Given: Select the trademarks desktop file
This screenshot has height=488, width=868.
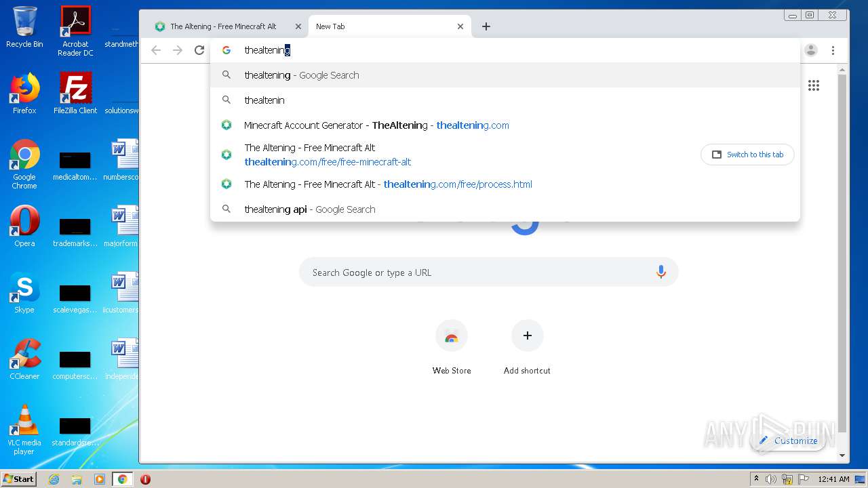Looking at the screenshot, I should (x=75, y=232).
